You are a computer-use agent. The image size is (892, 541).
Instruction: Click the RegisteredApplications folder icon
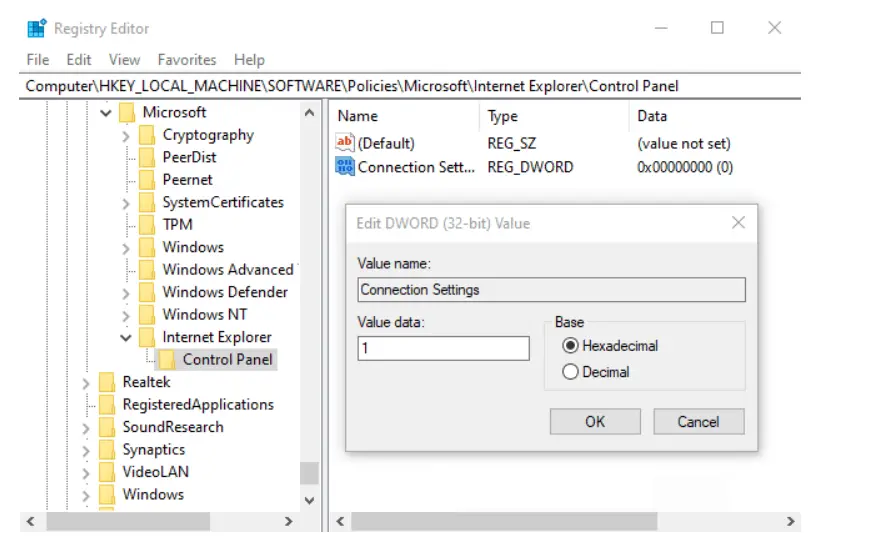click(x=107, y=404)
